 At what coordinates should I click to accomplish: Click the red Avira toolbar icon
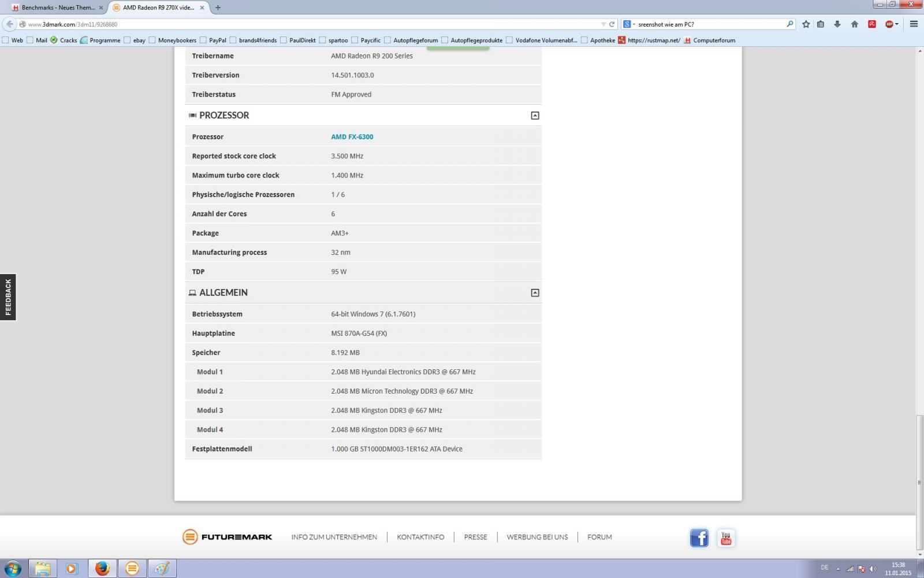point(872,24)
